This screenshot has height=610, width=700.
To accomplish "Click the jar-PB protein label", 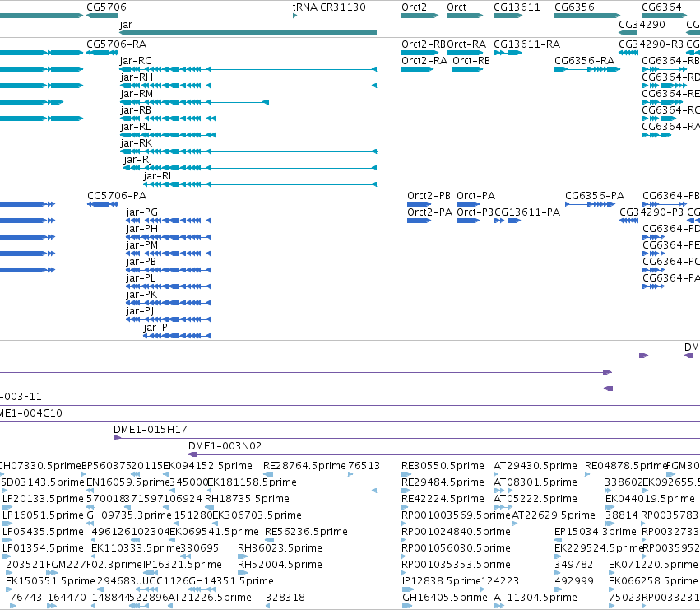I will click(x=141, y=262).
